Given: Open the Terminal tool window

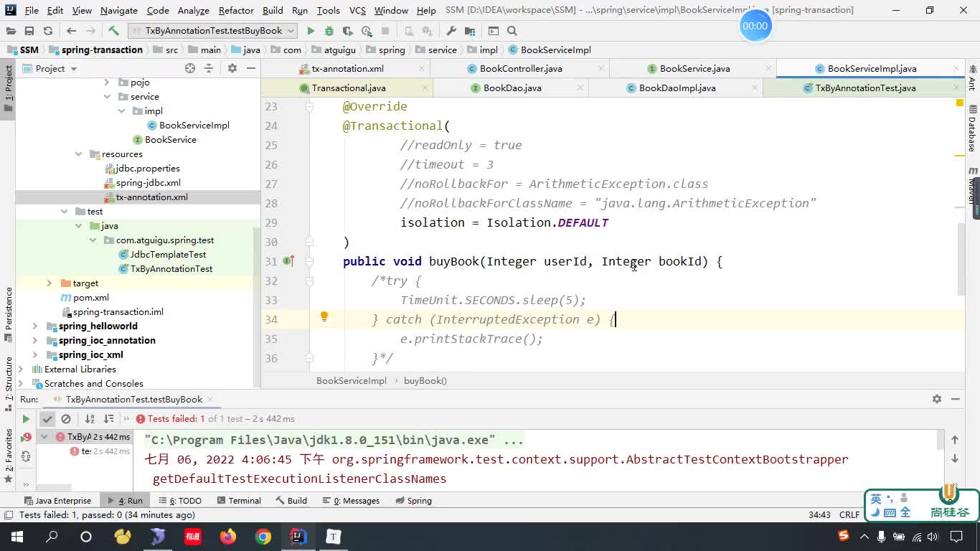Looking at the screenshot, I should click(239, 501).
